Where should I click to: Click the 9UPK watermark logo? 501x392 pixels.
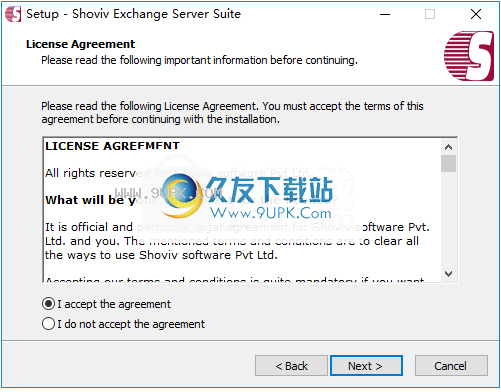tap(247, 197)
